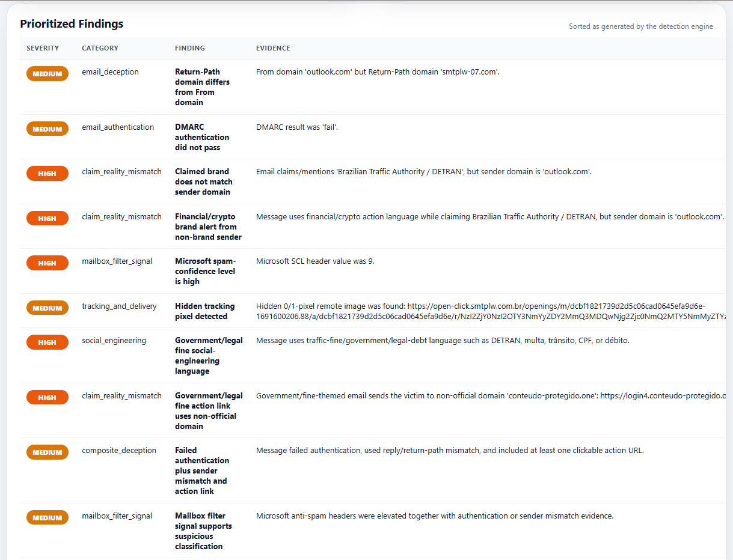733x560 pixels.
Task: Click the SEVERITY column header
Action: pos(43,48)
